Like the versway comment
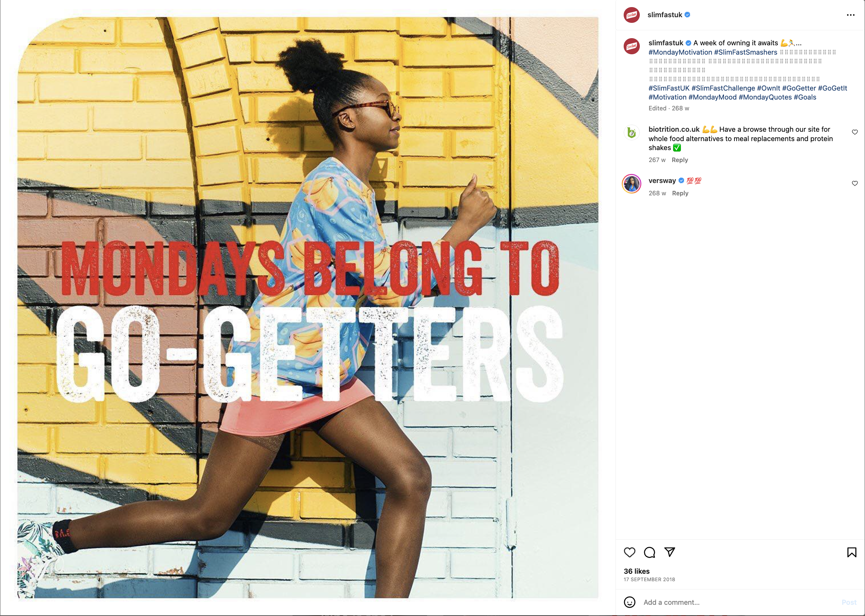 tap(855, 183)
